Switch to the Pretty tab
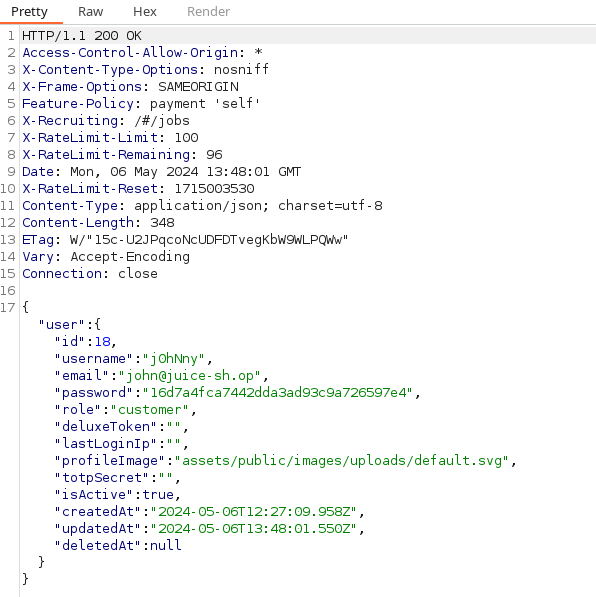Viewport: 596px width, 597px height. [x=29, y=12]
